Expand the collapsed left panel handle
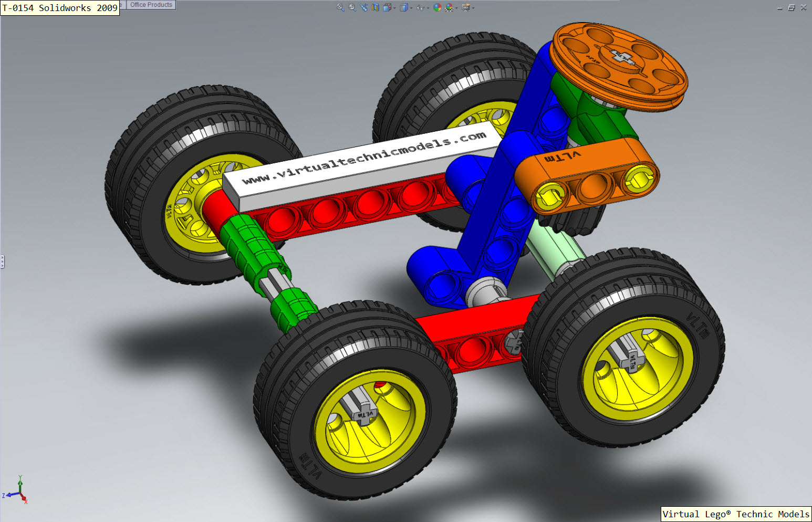Image resolution: width=812 pixels, height=522 pixels. click(x=2, y=262)
